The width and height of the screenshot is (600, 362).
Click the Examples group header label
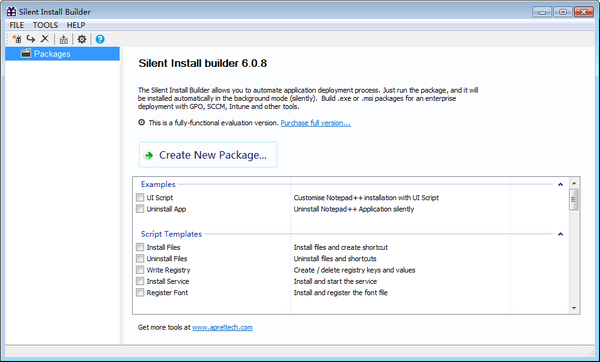tap(158, 184)
